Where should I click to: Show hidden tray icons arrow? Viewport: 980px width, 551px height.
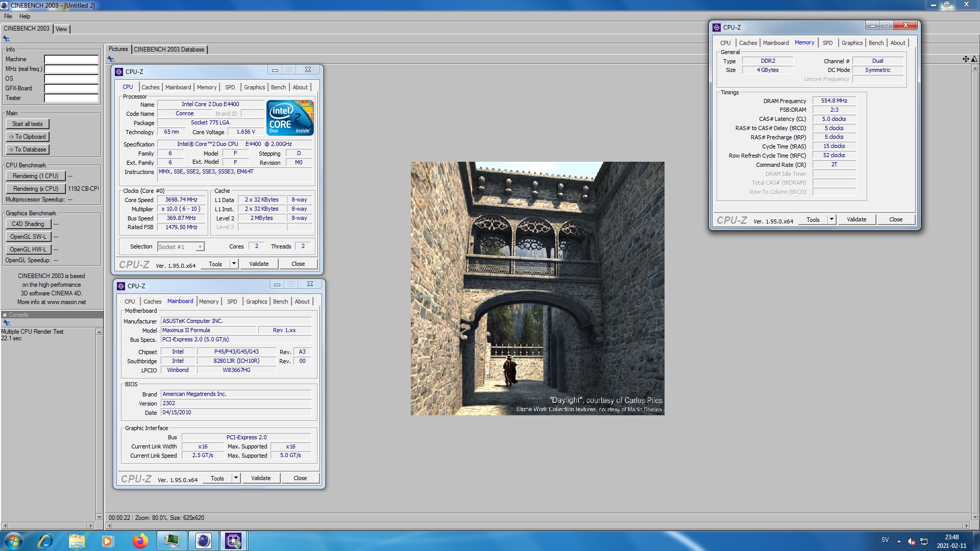(899, 541)
